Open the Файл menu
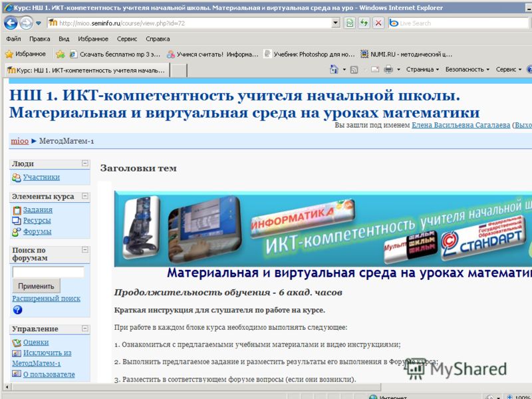Image resolution: width=532 pixels, height=399 pixels. coord(13,39)
